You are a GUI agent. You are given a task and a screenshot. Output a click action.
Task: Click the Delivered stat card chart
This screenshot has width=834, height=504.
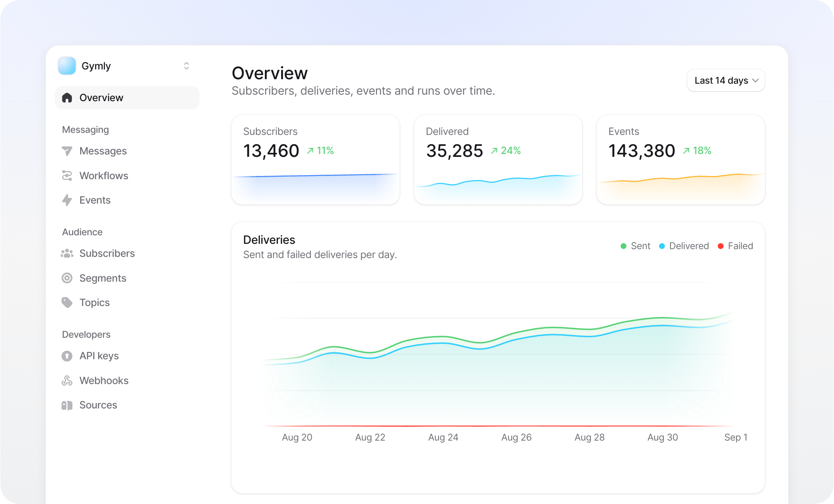click(x=498, y=188)
